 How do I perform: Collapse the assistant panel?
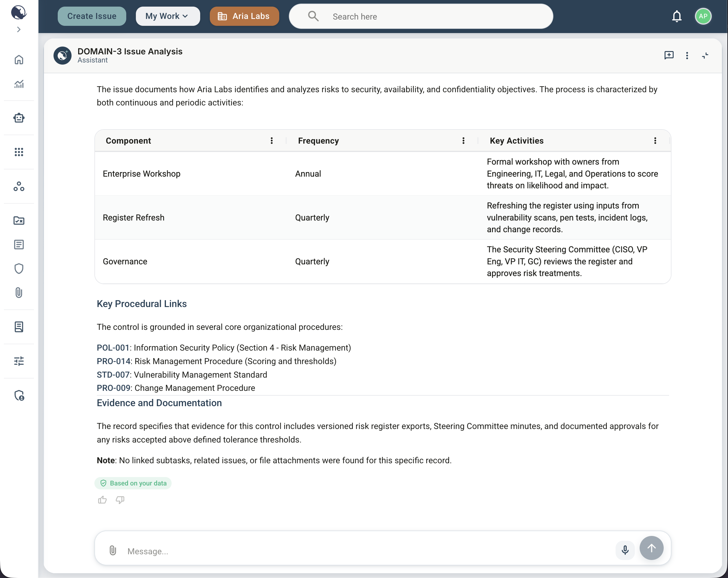(705, 55)
